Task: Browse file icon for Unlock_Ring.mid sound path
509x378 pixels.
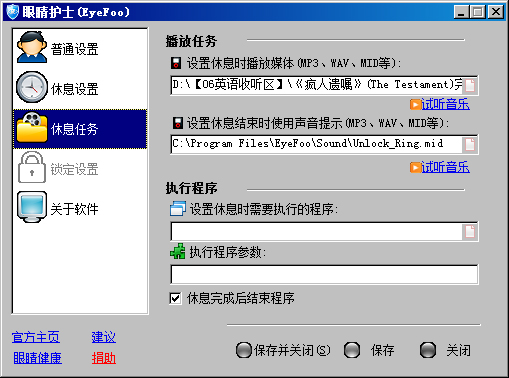Action: [x=470, y=144]
